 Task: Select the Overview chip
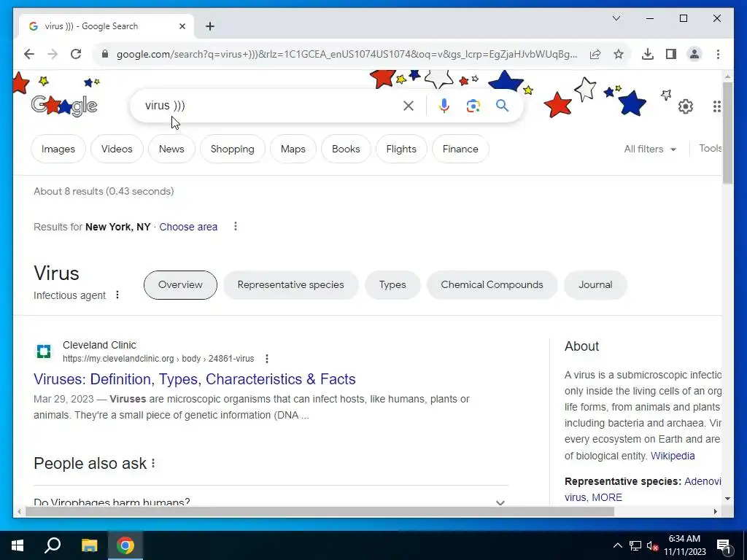(x=180, y=285)
